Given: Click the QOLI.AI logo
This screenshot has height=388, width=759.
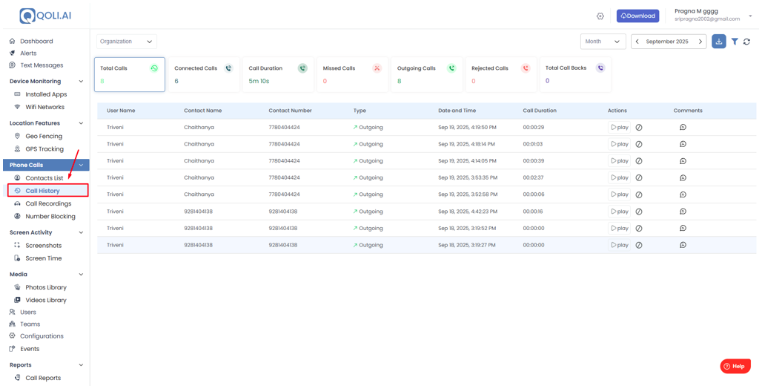Looking at the screenshot, I should tap(46, 15).
